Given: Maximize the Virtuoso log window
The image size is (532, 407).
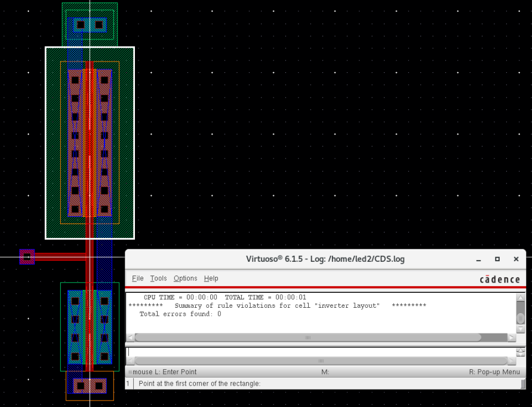Looking at the screenshot, I should pyautogui.click(x=497, y=259).
